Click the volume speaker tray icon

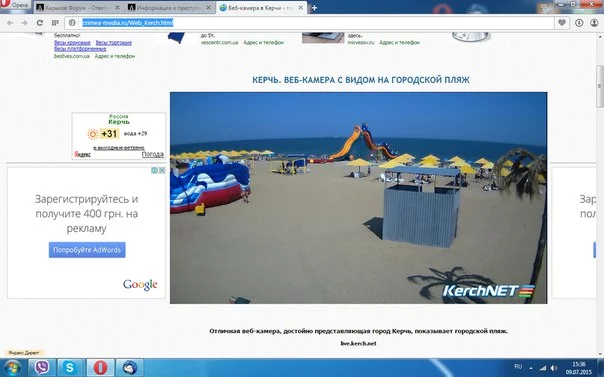(554, 368)
